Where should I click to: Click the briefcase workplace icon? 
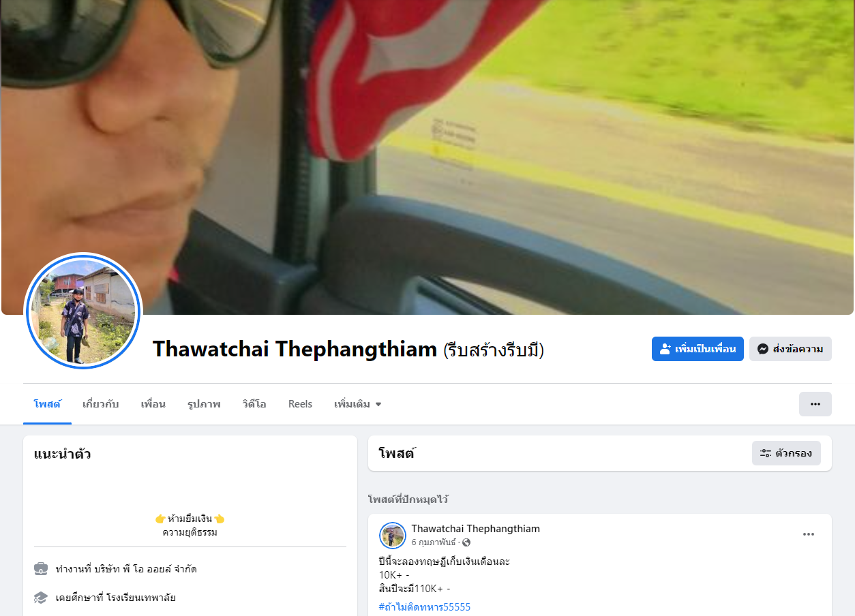(x=41, y=568)
